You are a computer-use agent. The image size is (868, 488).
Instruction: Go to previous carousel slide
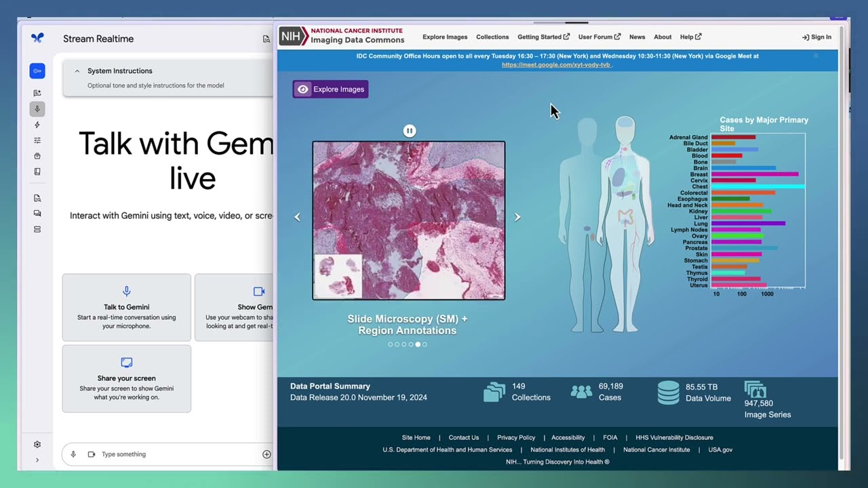click(297, 217)
